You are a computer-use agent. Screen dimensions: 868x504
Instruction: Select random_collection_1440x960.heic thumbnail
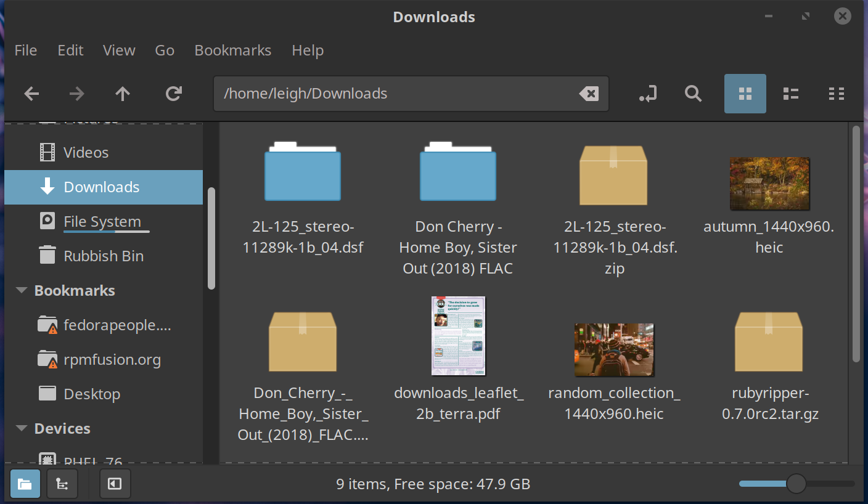click(614, 349)
